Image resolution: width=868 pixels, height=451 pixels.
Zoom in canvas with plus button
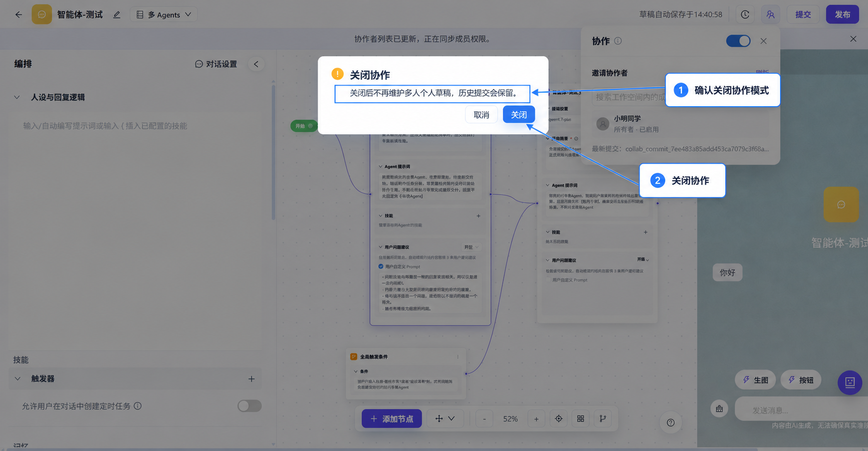536,419
